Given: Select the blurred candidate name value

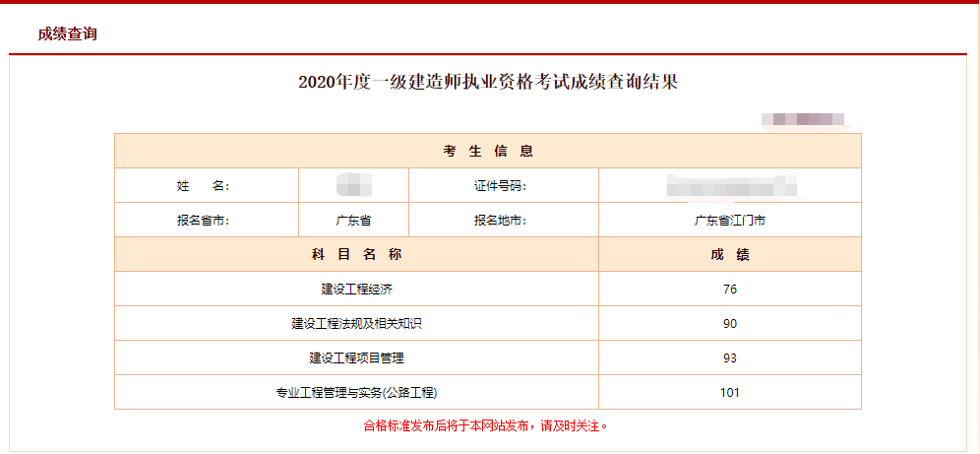Looking at the screenshot, I should point(353,185).
